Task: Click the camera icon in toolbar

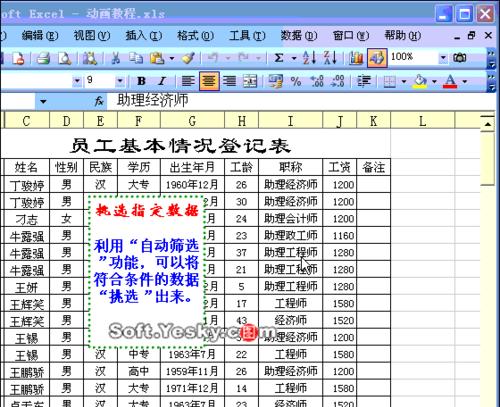Action: pyautogui.click(x=460, y=58)
